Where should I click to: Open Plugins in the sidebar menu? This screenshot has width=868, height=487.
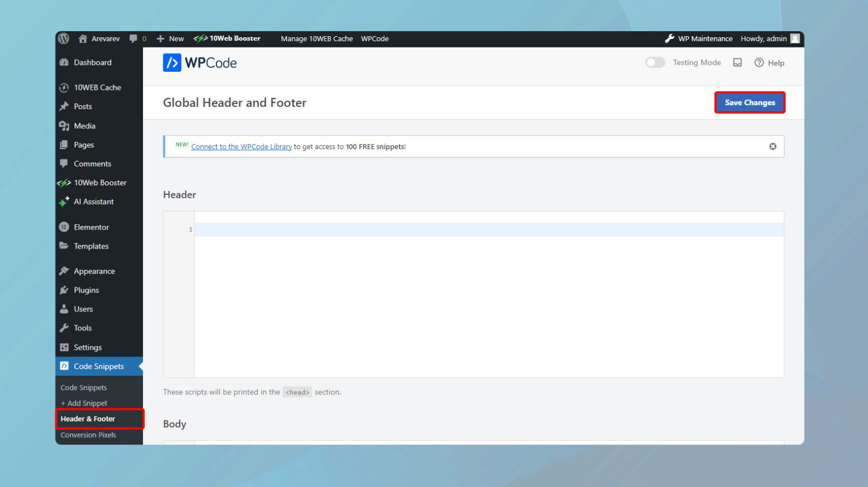click(x=86, y=290)
